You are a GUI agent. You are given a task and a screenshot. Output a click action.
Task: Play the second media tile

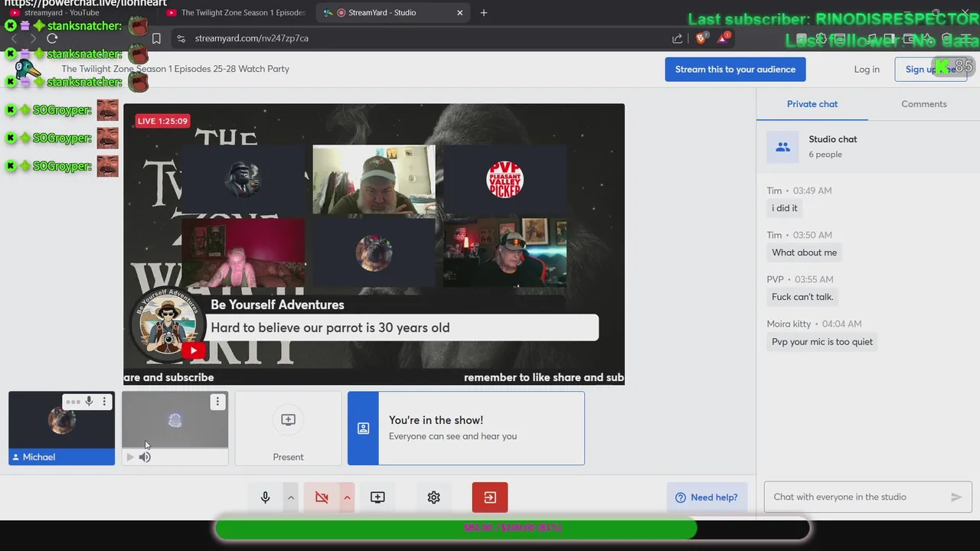(x=130, y=457)
